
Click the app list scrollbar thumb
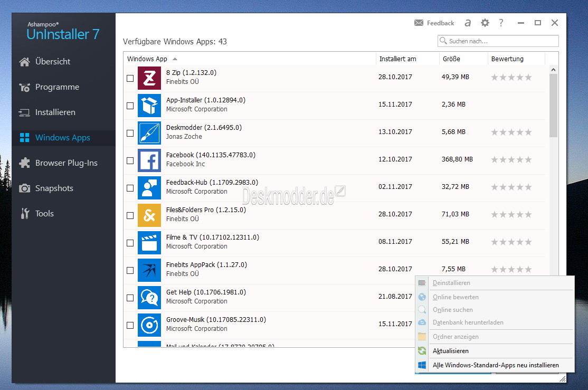(553, 106)
